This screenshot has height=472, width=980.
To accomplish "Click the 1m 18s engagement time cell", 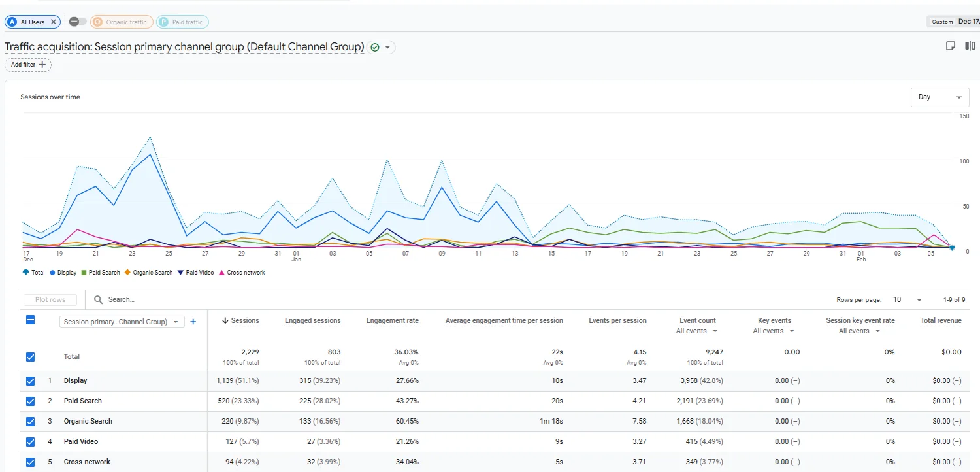I will pyautogui.click(x=551, y=422).
